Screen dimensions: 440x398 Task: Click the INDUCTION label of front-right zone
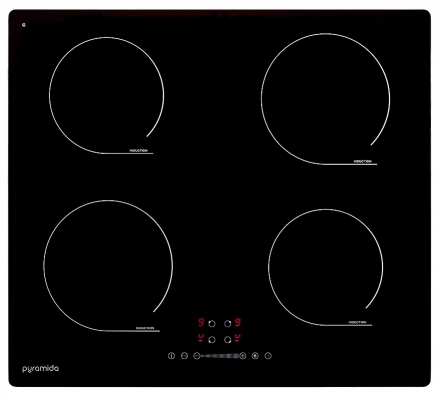(x=357, y=322)
